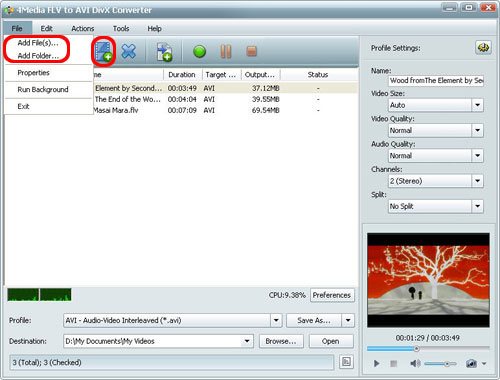Choose Exit from the File menu
The image size is (500, 380).
tap(23, 106)
